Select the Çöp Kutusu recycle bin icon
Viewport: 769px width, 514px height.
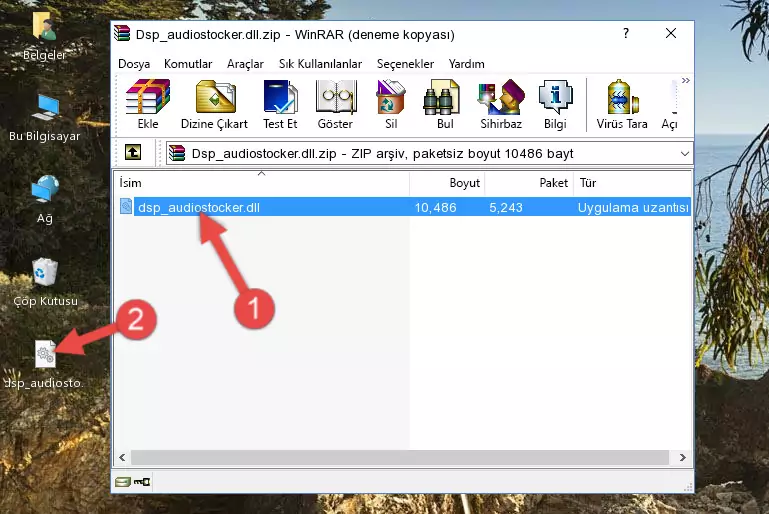click(x=45, y=283)
